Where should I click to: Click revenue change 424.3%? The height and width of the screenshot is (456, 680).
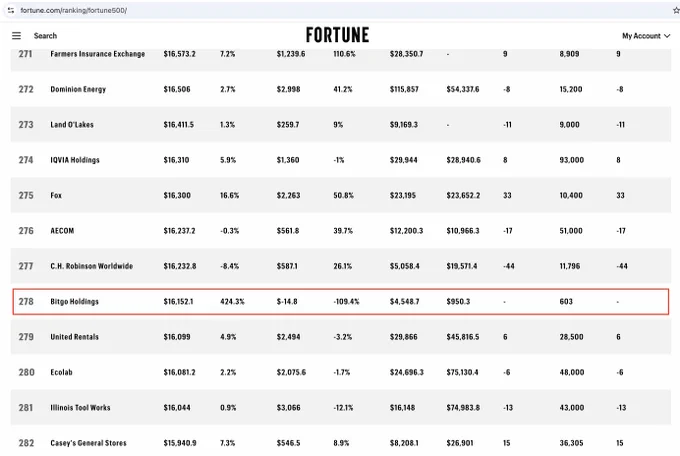click(x=232, y=302)
